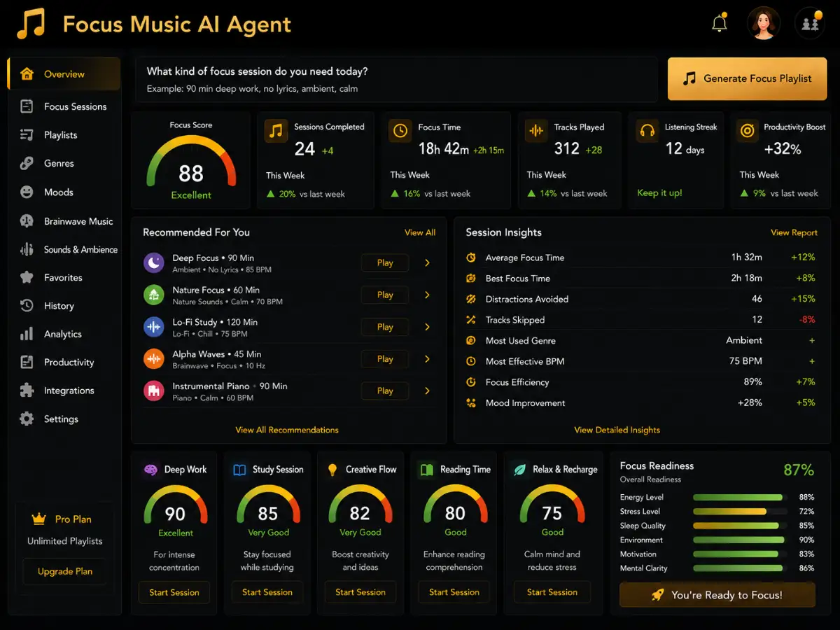The height and width of the screenshot is (630, 840).
Task: Click the Energy Level progress bar
Action: point(739,498)
